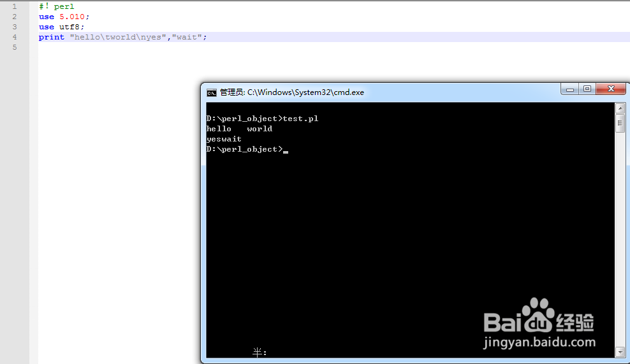The height and width of the screenshot is (364, 630).
Task: Click the cmd.exe system menu icon
Action: tap(211, 93)
